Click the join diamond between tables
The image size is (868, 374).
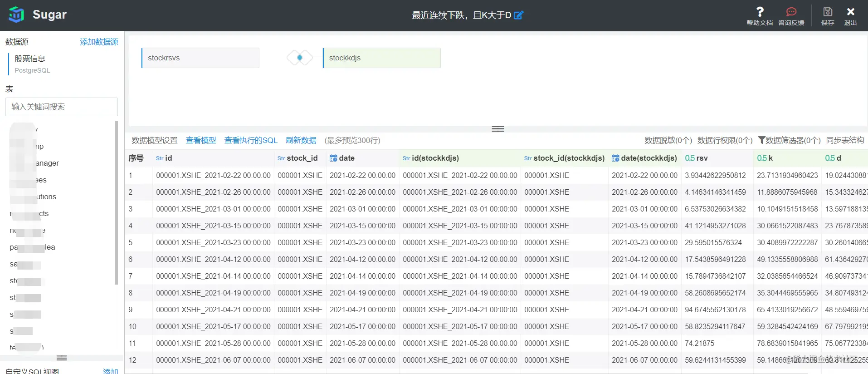300,58
